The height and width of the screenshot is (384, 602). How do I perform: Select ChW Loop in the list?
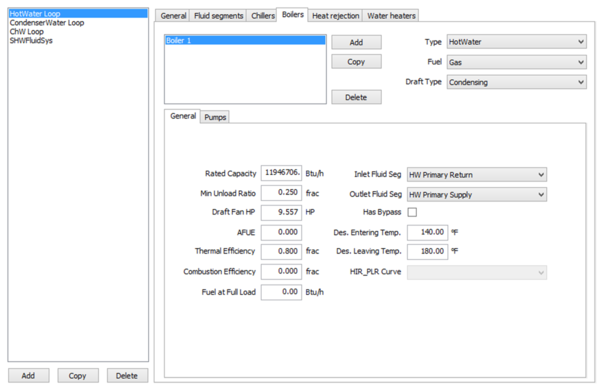[26, 31]
